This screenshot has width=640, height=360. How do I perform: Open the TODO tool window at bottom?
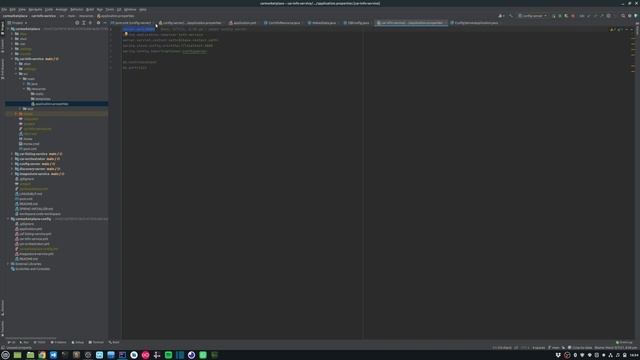pos(40,342)
